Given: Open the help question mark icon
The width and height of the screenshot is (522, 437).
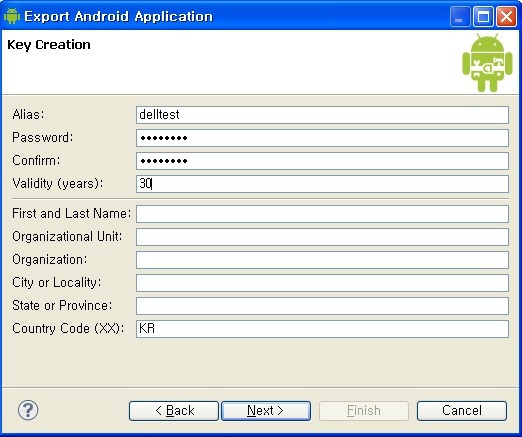Looking at the screenshot, I should click(x=28, y=410).
